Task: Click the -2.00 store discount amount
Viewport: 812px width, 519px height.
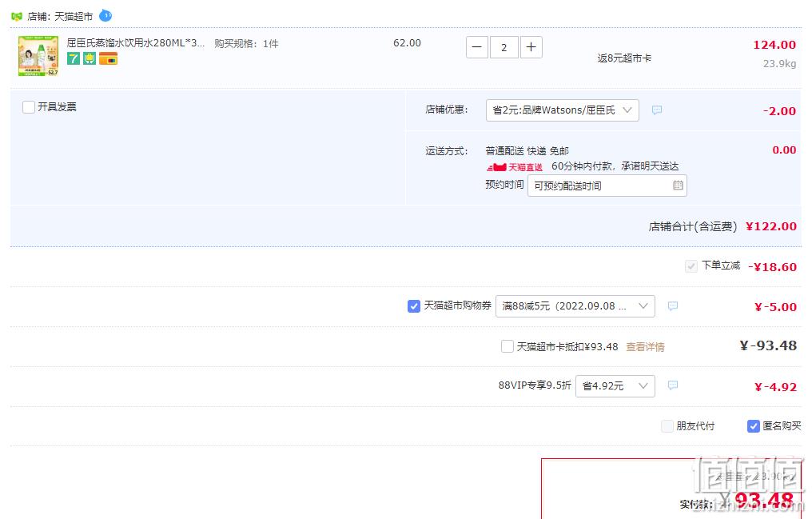Action: click(x=779, y=111)
